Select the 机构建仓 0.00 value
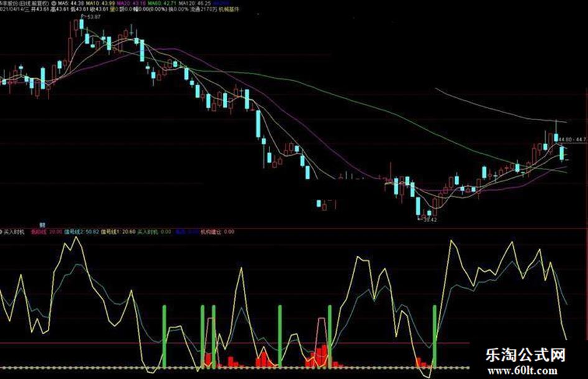 coord(218,232)
